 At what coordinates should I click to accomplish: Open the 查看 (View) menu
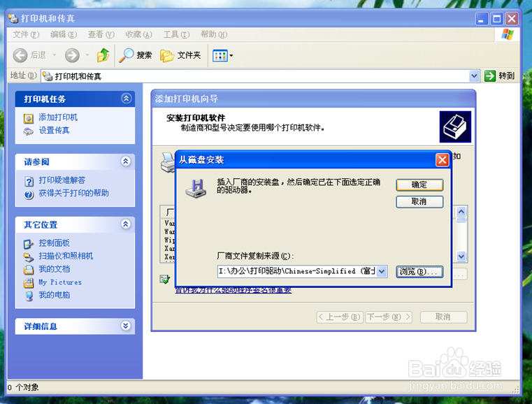point(101,35)
